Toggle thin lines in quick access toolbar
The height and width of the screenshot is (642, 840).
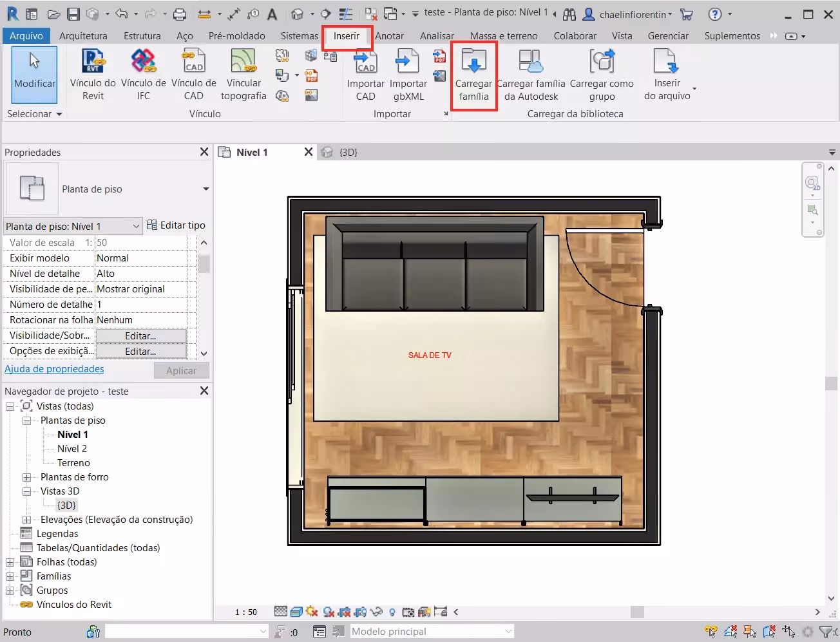tap(346, 14)
